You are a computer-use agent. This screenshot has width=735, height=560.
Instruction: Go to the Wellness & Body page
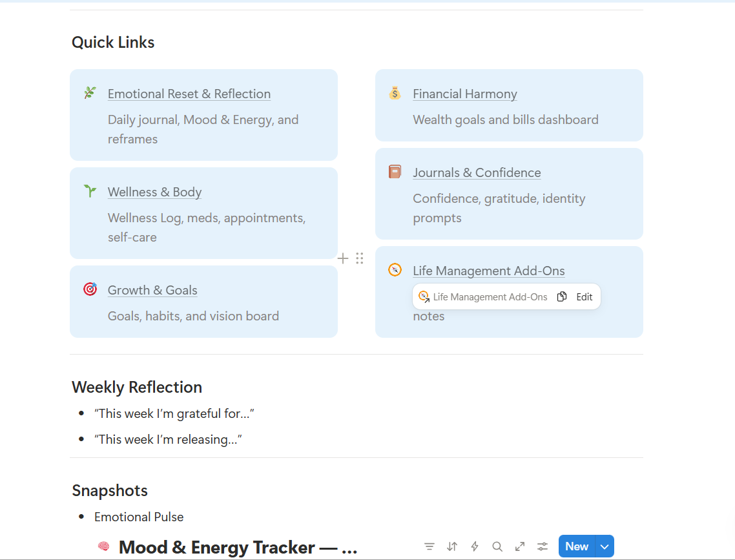154,192
